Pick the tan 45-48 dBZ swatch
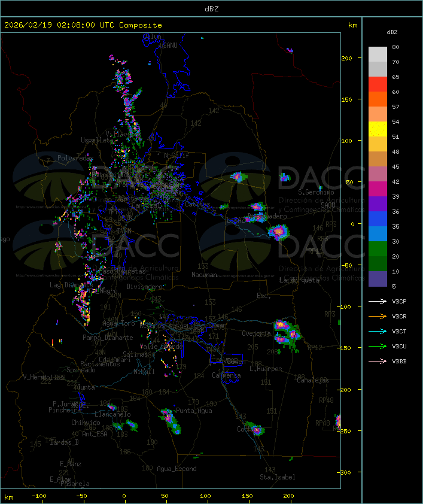This screenshot has height=504, width=423. pos(378,159)
